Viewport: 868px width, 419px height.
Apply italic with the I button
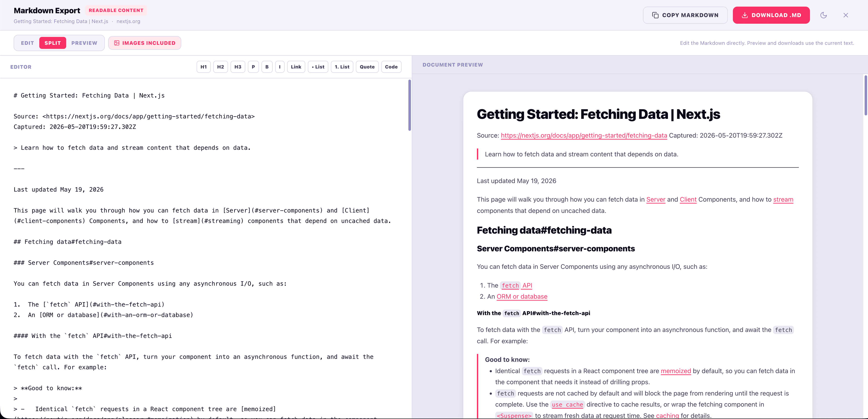pos(280,67)
